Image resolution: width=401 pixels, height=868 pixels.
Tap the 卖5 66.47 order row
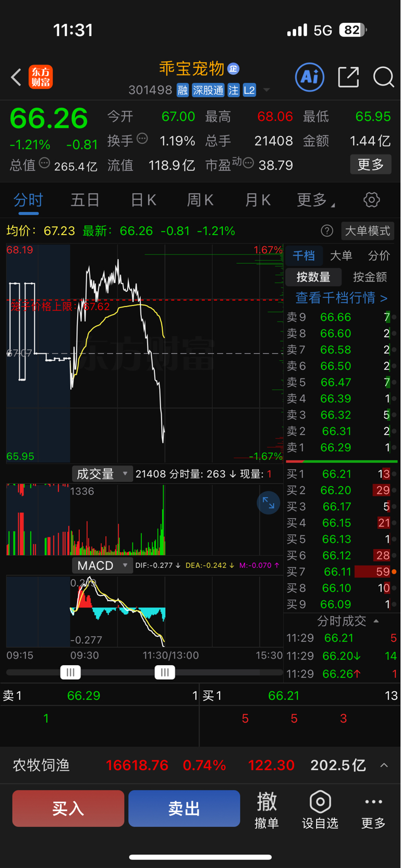click(x=342, y=382)
